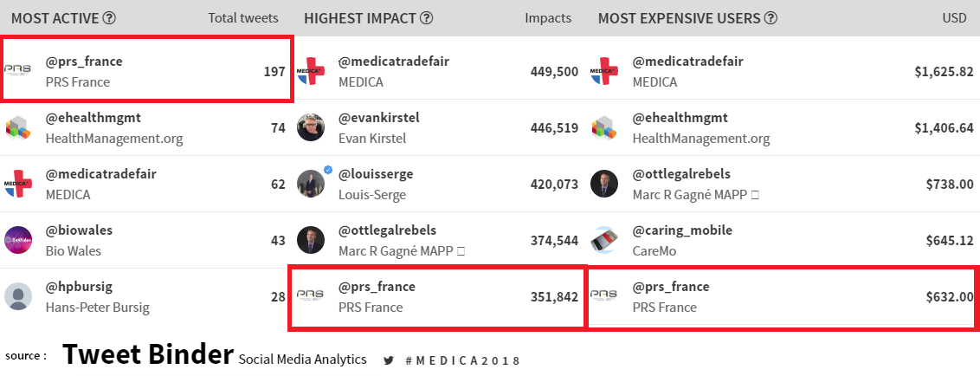This screenshot has height=376, width=980.
Task: Click Bio Wales purple avatar
Action: tap(18, 240)
